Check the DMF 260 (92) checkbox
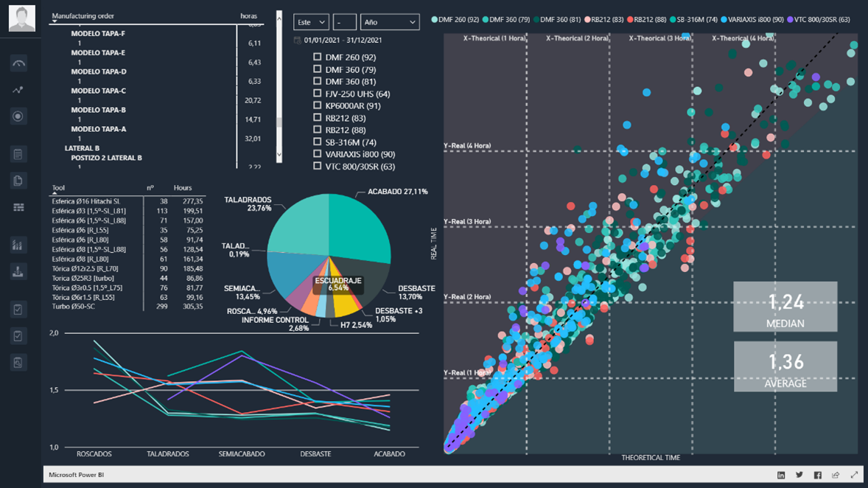 coord(317,57)
